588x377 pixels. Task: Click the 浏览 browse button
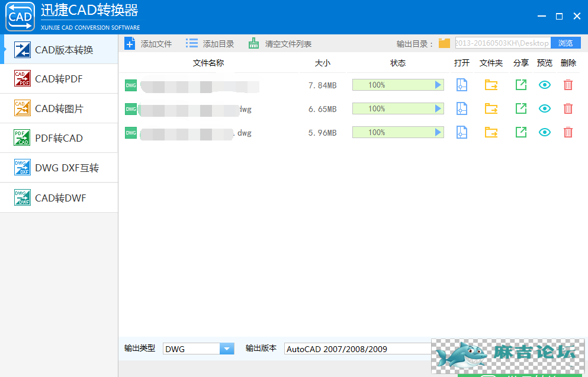point(565,43)
